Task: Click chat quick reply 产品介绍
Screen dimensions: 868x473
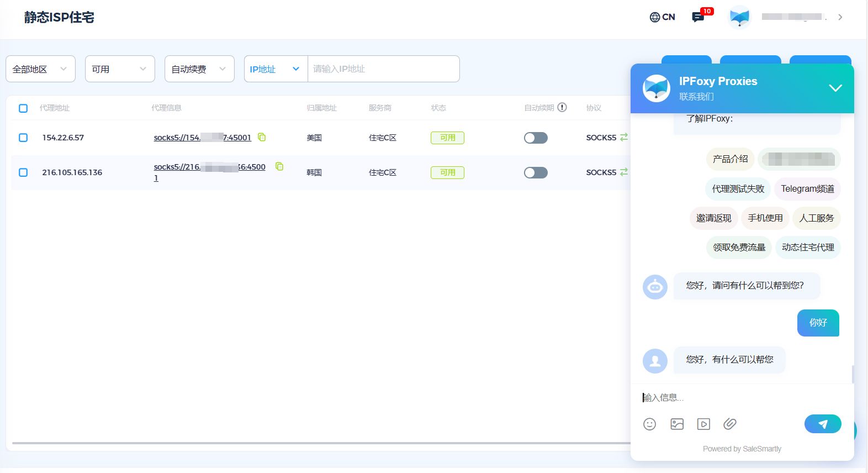Action: [x=730, y=159]
